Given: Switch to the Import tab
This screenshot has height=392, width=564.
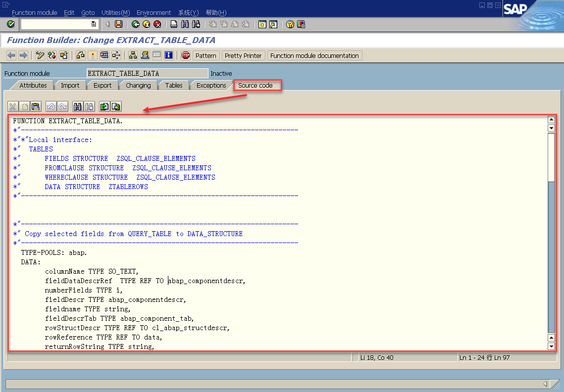Looking at the screenshot, I should pyautogui.click(x=70, y=86).
